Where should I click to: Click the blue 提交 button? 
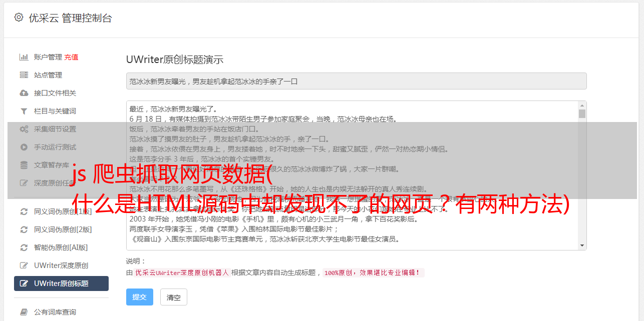tap(140, 297)
